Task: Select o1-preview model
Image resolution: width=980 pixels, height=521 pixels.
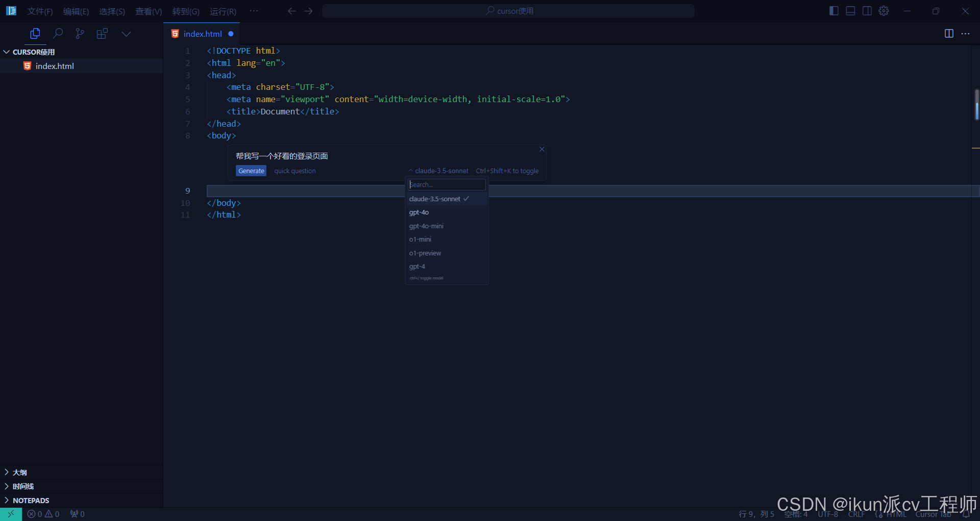Action: pyautogui.click(x=447, y=253)
